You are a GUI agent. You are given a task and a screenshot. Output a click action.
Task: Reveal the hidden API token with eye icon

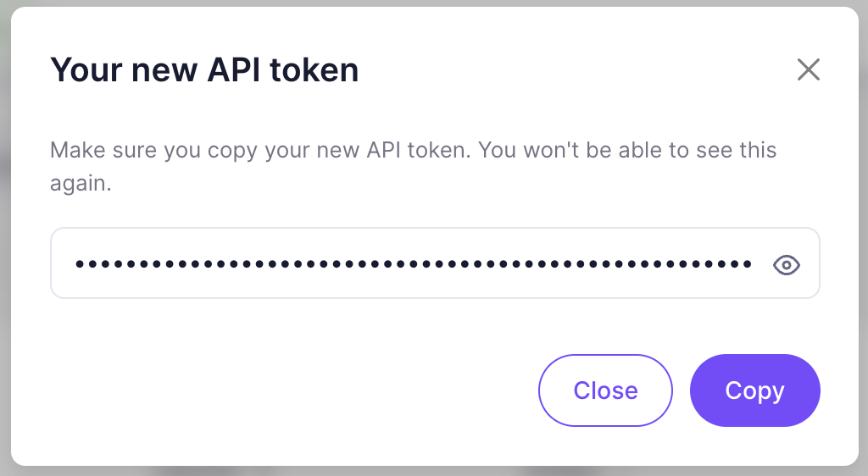(787, 264)
